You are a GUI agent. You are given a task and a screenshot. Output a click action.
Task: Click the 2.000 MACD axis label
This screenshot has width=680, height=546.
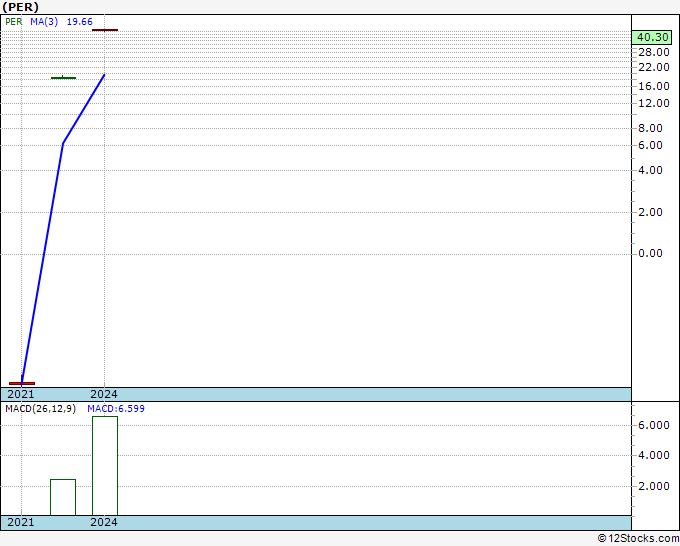pyautogui.click(x=654, y=487)
